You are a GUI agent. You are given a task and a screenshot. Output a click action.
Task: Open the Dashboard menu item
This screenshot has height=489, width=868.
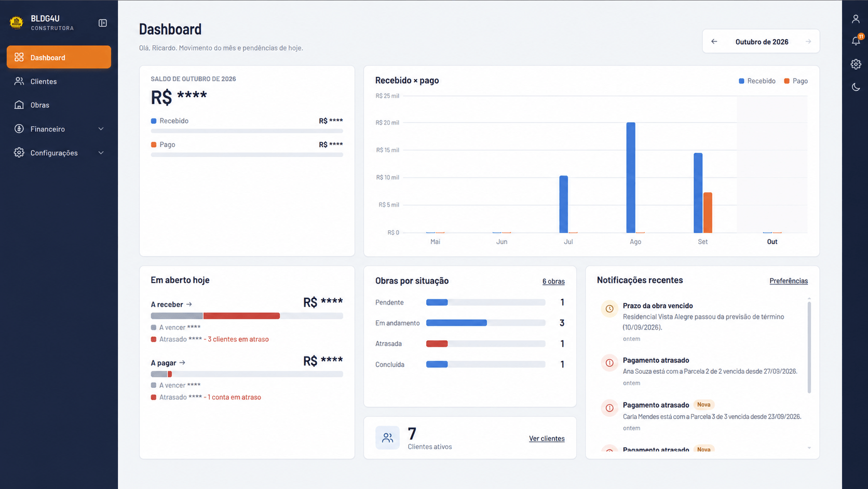point(59,57)
